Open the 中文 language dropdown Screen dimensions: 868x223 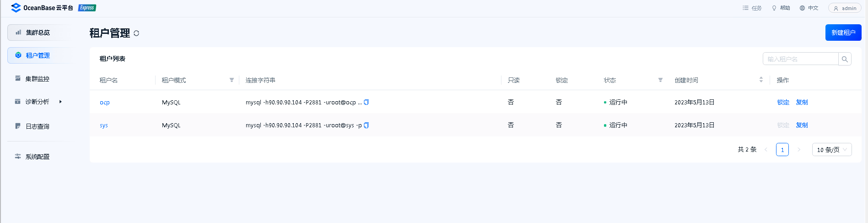coord(809,8)
